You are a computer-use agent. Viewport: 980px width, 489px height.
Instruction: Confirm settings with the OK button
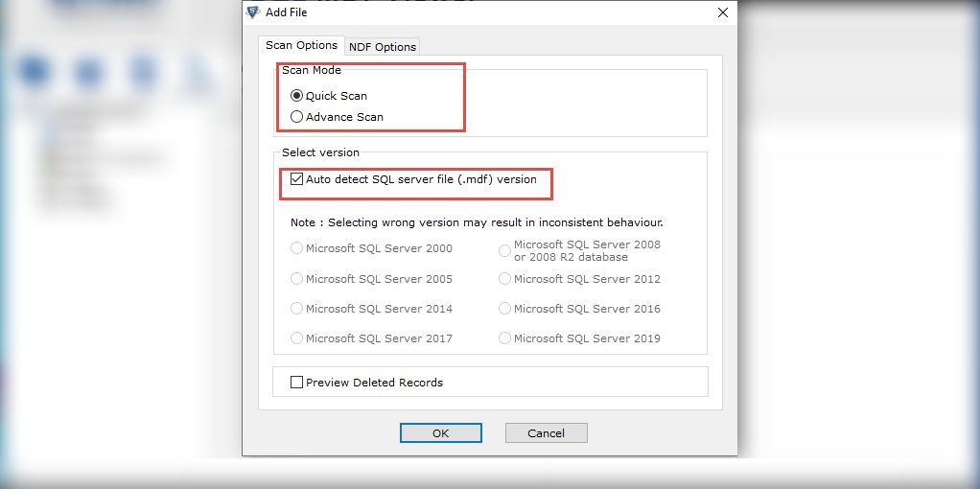tap(441, 433)
